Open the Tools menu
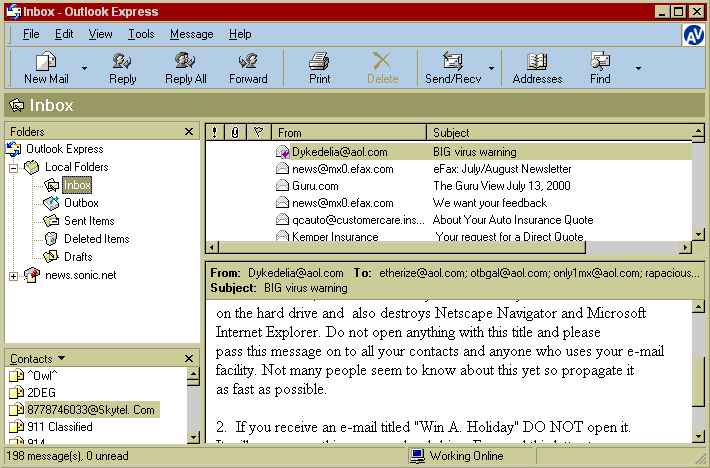This screenshot has width=710, height=468. point(141,34)
